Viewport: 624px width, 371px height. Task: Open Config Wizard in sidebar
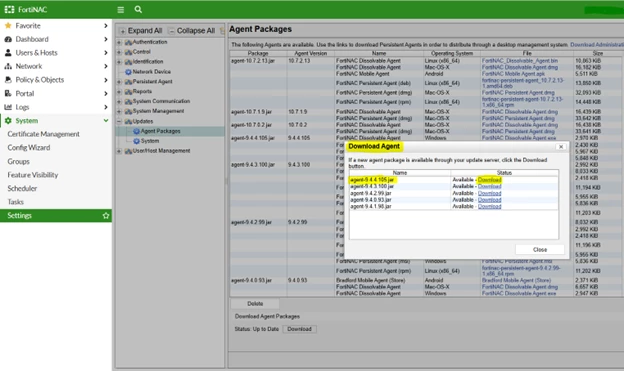pyautogui.click(x=29, y=148)
